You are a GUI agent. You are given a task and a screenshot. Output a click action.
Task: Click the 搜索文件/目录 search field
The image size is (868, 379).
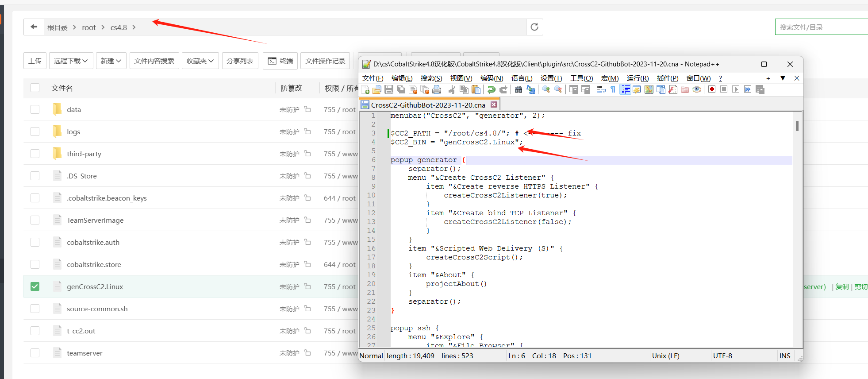point(822,27)
